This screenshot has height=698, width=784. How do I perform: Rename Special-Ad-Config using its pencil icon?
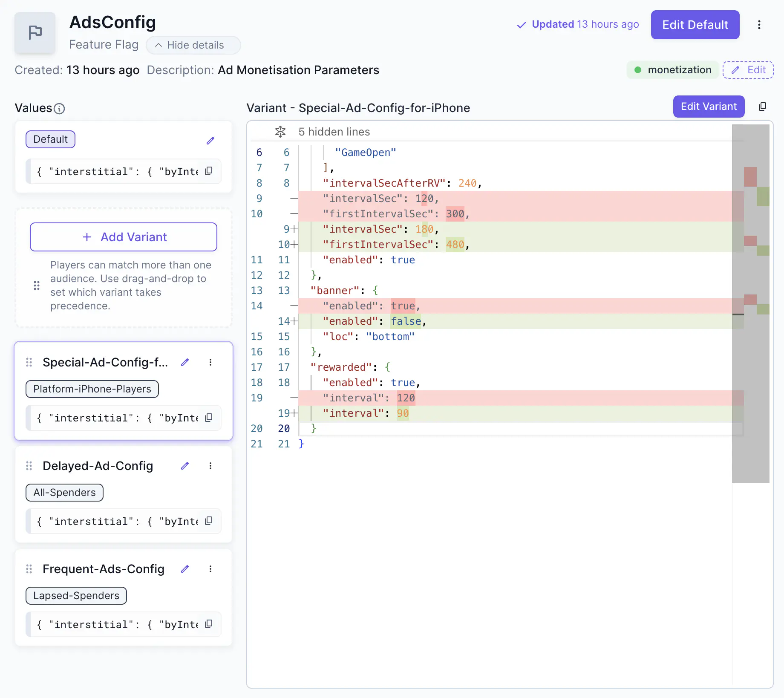(x=185, y=362)
